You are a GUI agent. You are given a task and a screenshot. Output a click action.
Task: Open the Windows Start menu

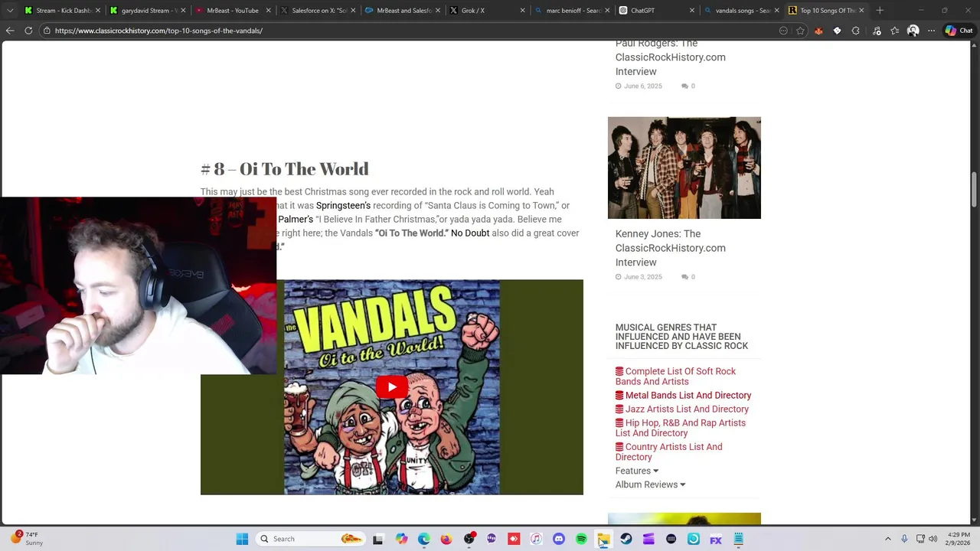click(x=242, y=539)
